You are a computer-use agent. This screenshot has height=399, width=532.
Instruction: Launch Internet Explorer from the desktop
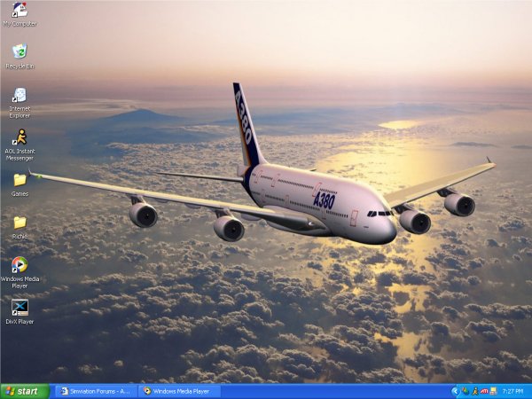tap(20, 95)
